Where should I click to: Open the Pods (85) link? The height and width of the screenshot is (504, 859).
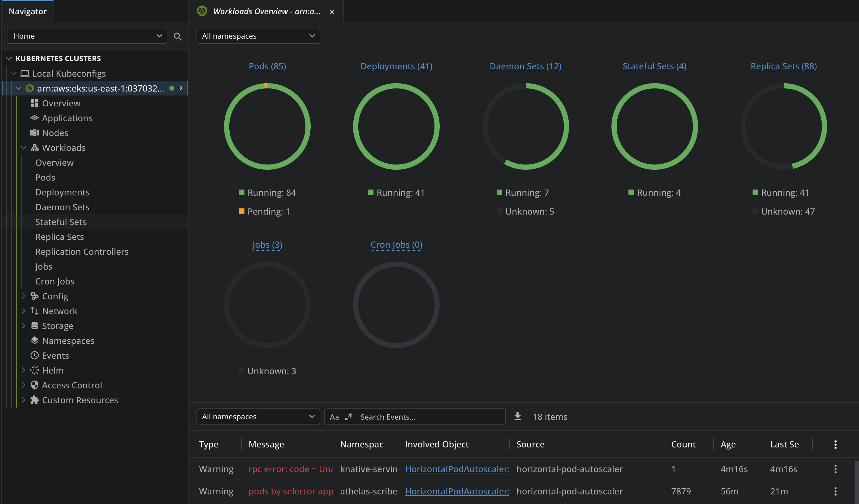click(x=267, y=66)
